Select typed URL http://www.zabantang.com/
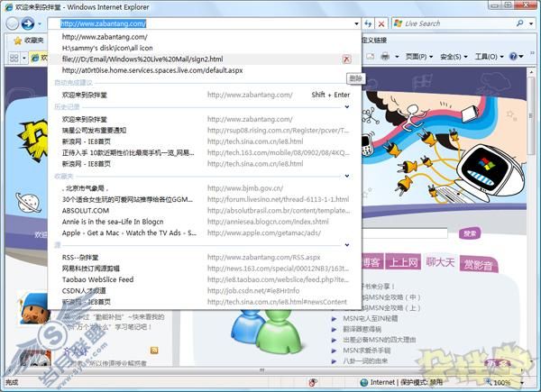The image size is (541, 392). pos(205,37)
